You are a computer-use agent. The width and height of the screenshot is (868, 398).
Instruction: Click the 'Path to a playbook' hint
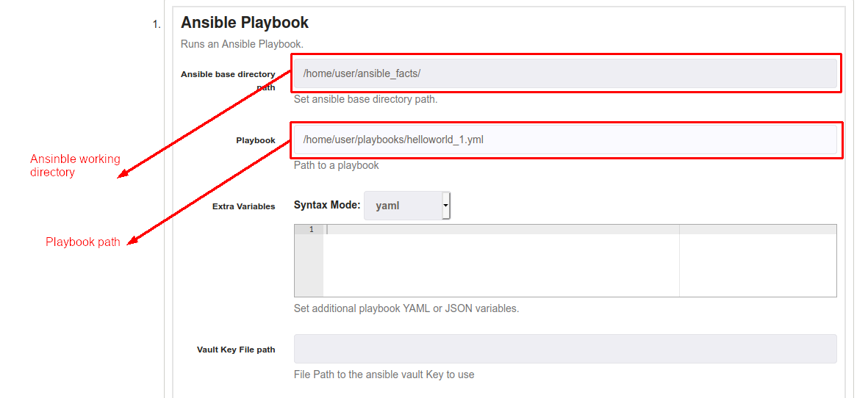tap(337, 165)
